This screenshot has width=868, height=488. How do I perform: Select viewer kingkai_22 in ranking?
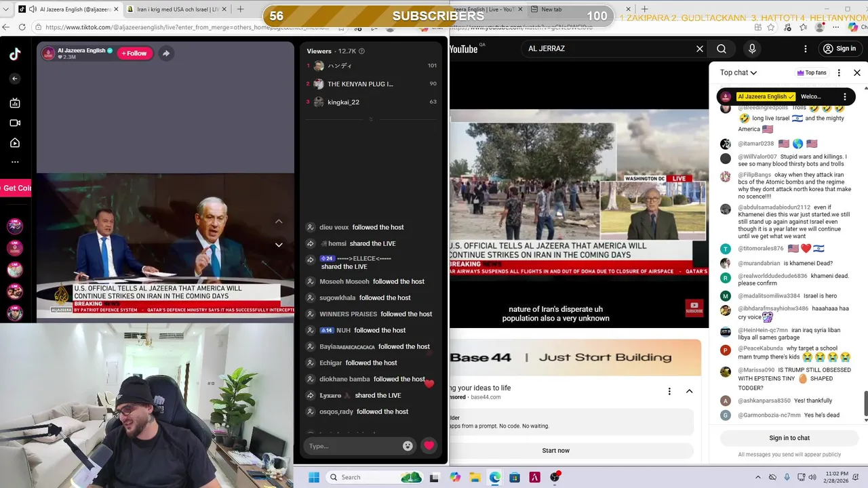(370, 102)
